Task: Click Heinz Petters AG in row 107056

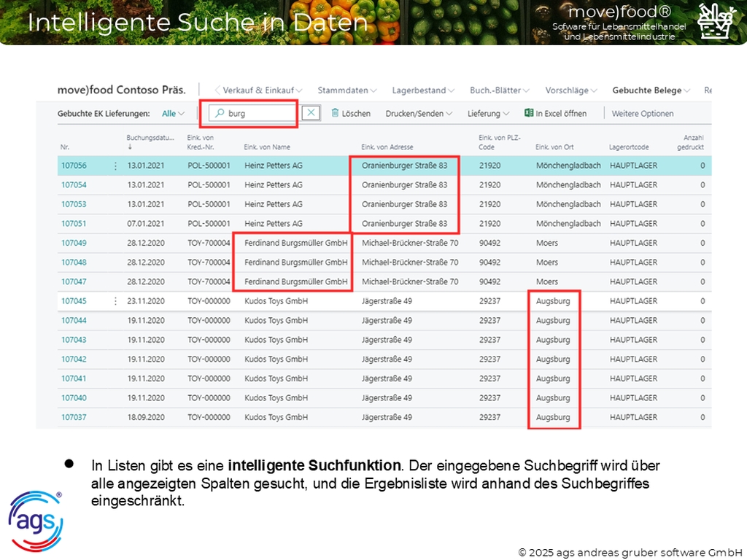Action: [x=274, y=166]
